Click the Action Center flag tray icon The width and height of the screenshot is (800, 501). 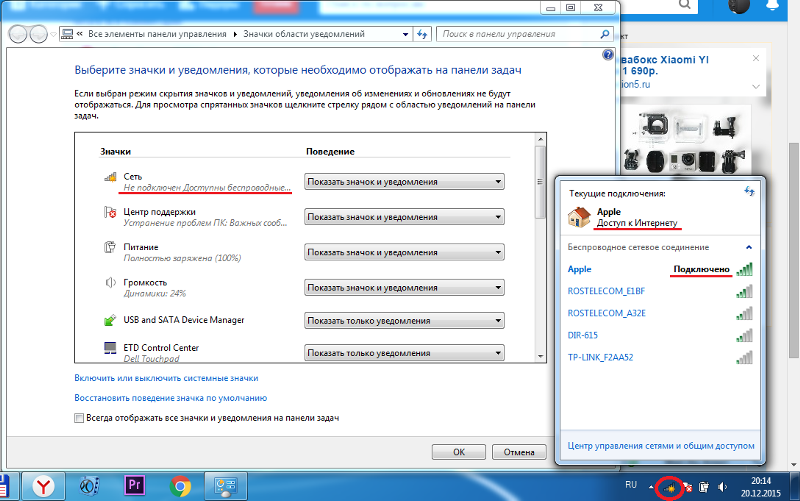click(687, 488)
